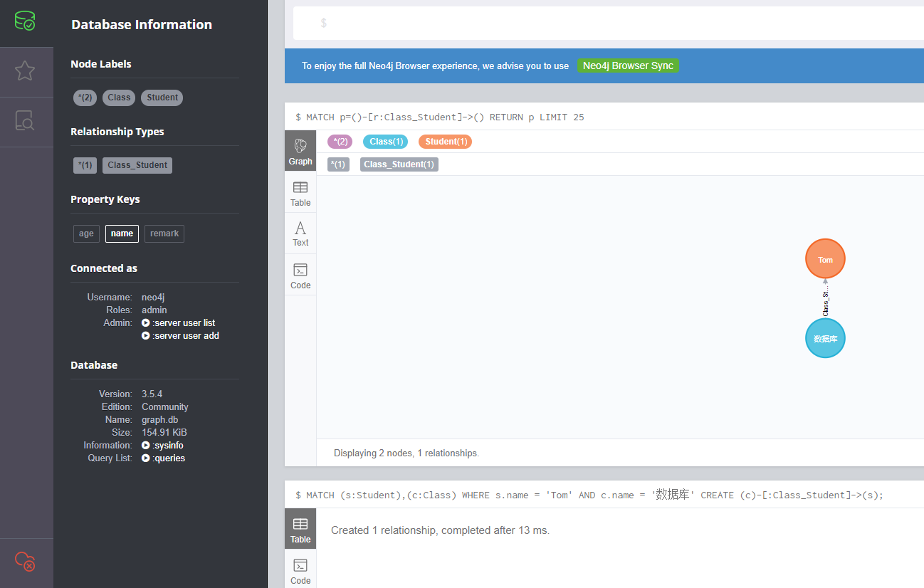
Task: Switch to Table view of the MATCH result
Action: [300, 192]
